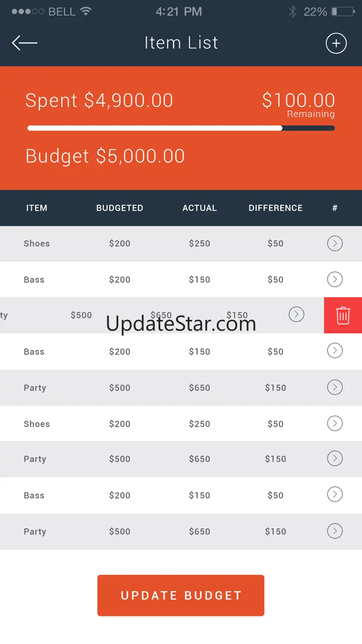Select the ACTUAL column header
The image size is (362, 644).
click(x=200, y=208)
